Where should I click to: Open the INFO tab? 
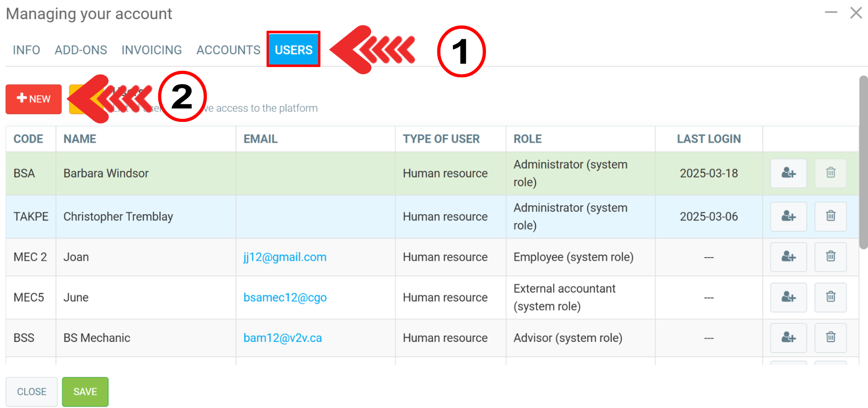click(26, 50)
